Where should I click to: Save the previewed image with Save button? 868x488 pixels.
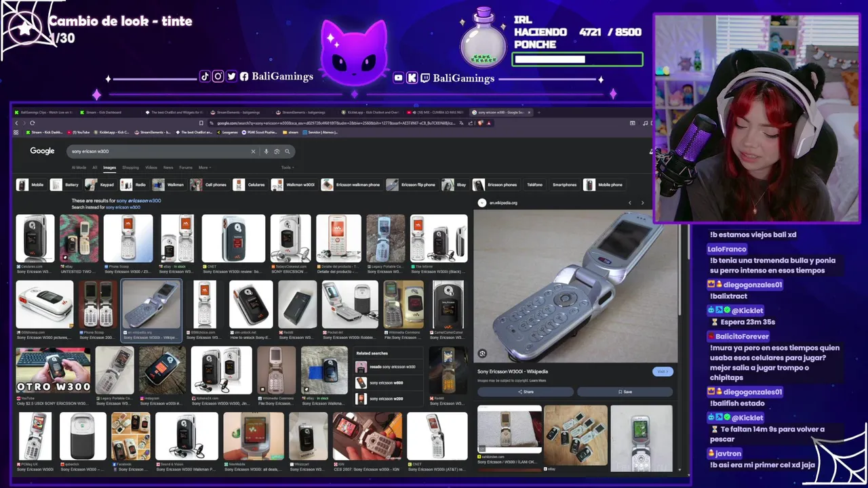pos(625,392)
